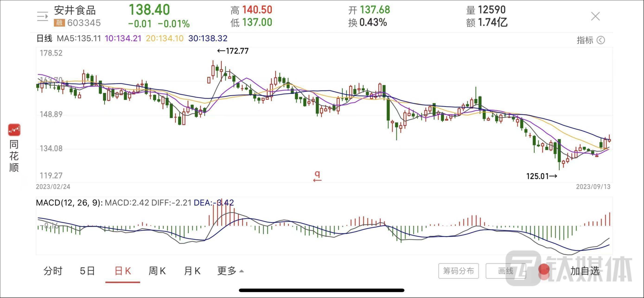
Task: Switch to the 5日 tab
Action: pyautogui.click(x=87, y=271)
